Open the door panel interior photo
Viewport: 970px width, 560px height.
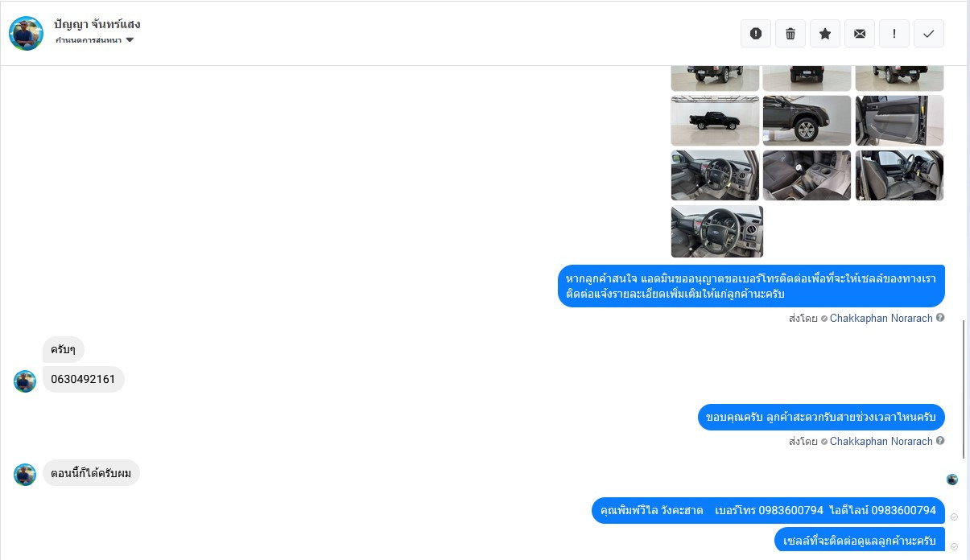click(899, 121)
